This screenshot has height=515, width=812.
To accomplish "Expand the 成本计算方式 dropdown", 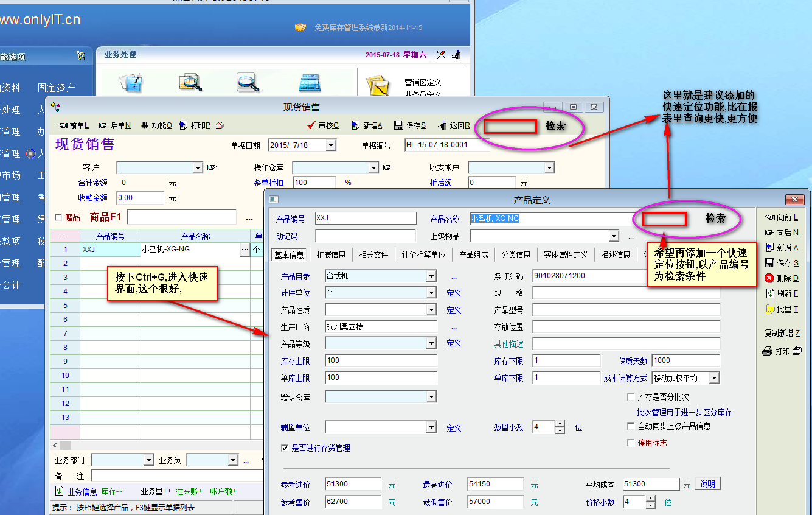I will click(714, 378).
